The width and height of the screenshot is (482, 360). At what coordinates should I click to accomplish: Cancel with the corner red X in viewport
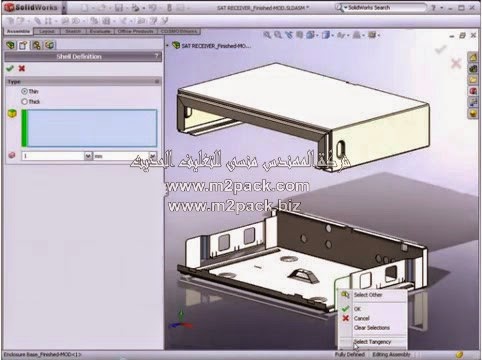click(x=456, y=63)
